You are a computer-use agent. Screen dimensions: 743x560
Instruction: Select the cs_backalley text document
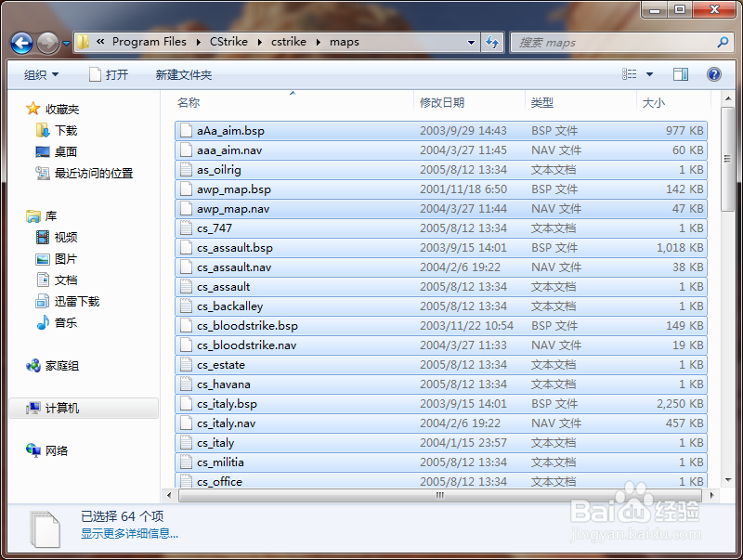[x=441, y=306]
